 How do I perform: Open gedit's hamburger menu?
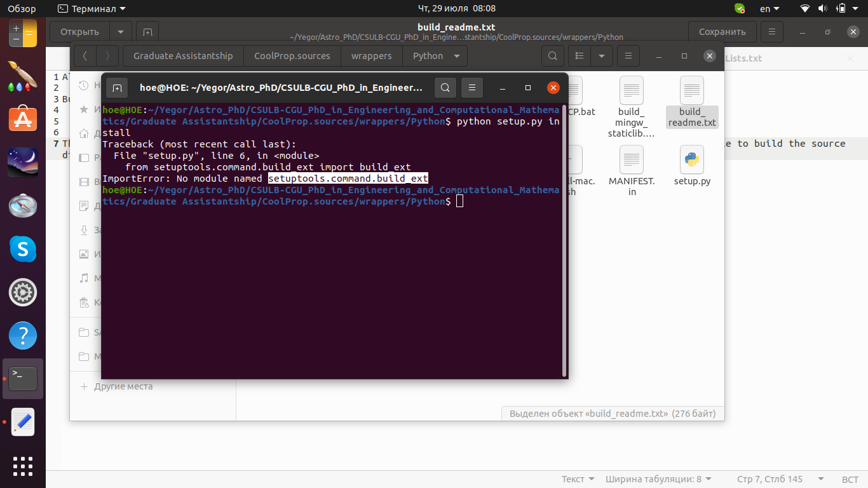click(771, 31)
